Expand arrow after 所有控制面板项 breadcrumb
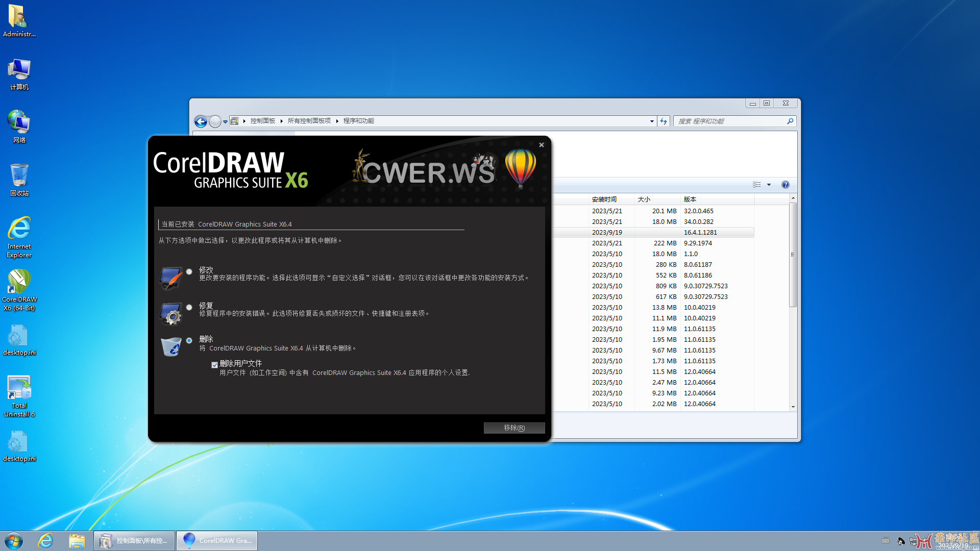This screenshot has height=551, width=980. [337, 121]
